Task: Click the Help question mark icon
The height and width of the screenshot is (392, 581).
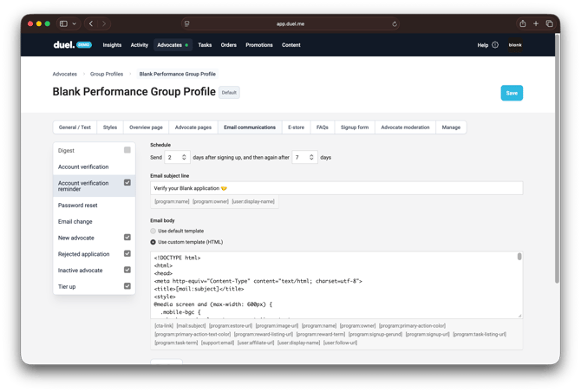Action: (495, 45)
